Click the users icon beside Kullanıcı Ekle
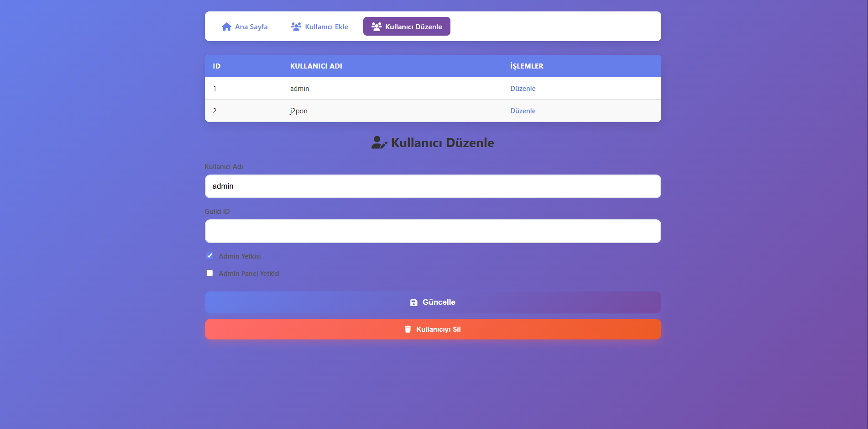 [x=296, y=26]
